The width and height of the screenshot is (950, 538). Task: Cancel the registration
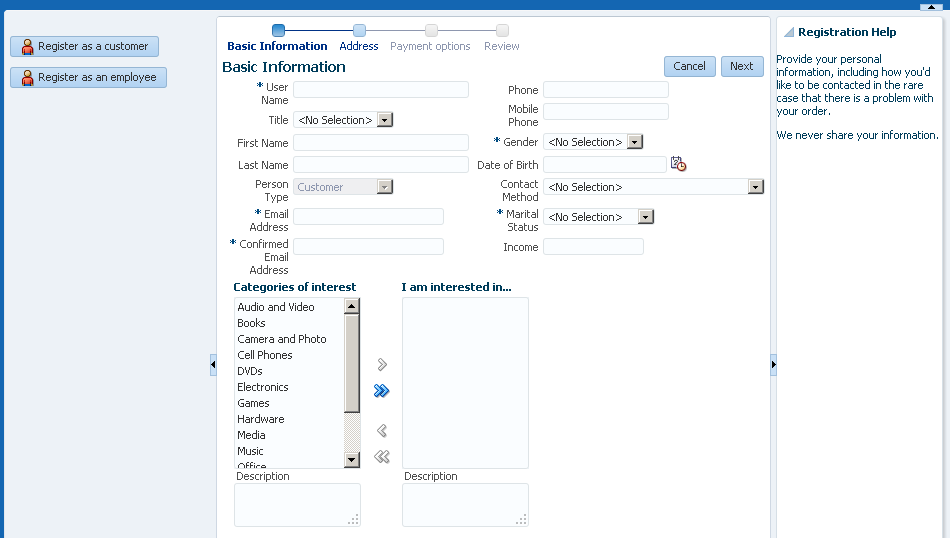click(x=689, y=66)
